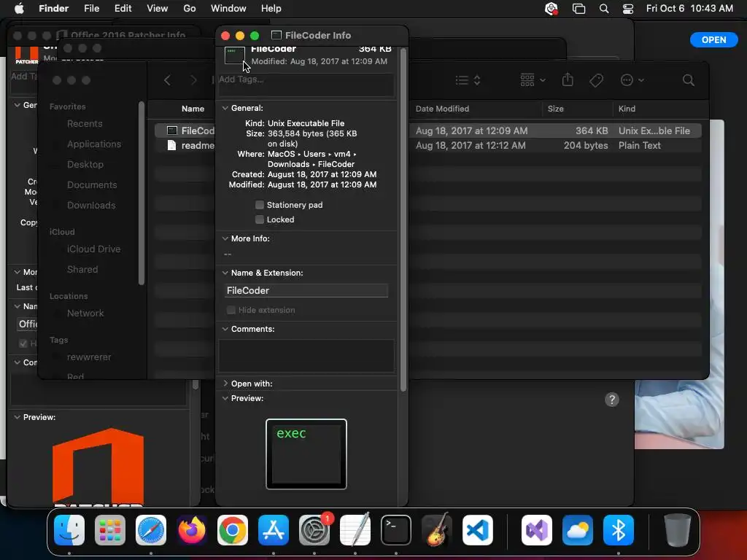Open Launchpad from the Dock

[110, 530]
